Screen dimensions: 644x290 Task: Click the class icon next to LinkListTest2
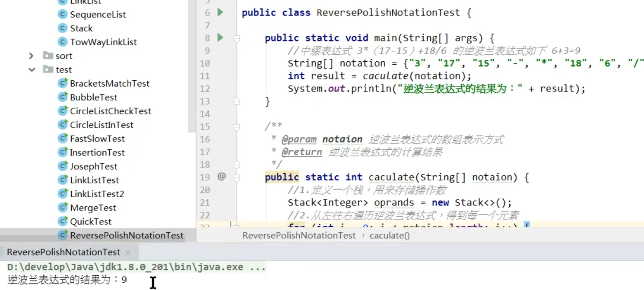pyautogui.click(x=63, y=194)
